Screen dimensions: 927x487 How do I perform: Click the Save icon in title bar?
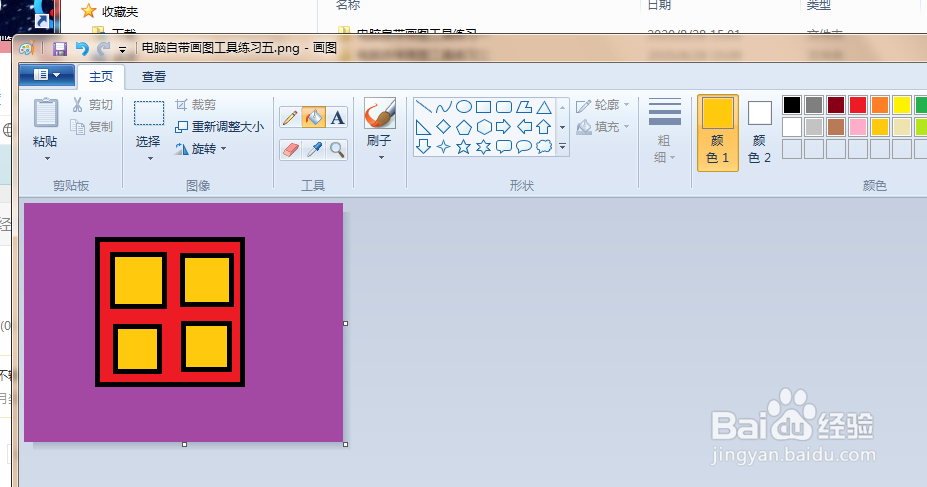60,48
